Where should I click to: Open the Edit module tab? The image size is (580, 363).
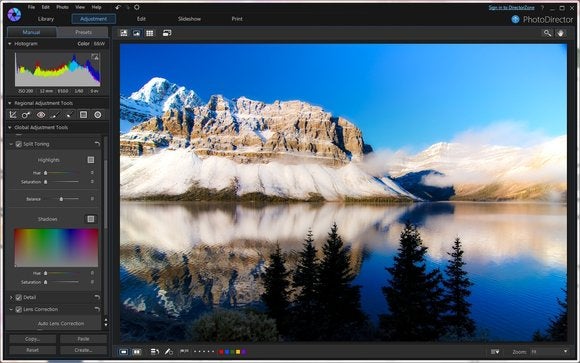(141, 19)
